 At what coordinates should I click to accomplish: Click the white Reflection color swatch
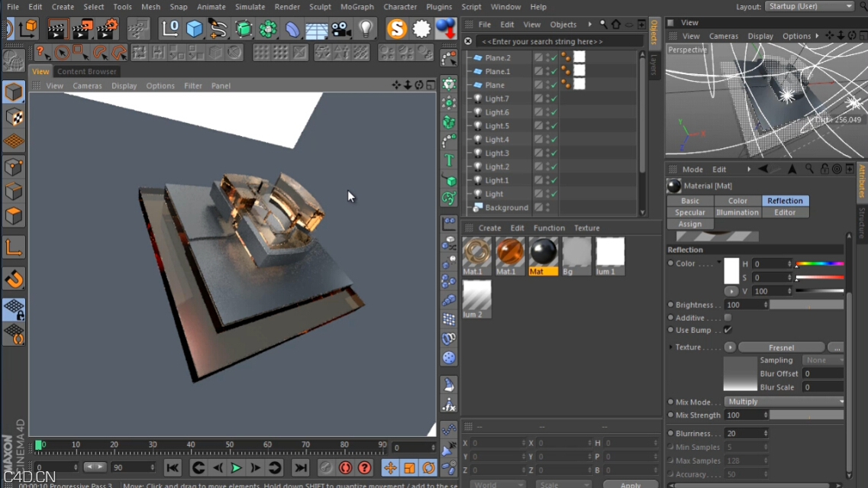(731, 270)
